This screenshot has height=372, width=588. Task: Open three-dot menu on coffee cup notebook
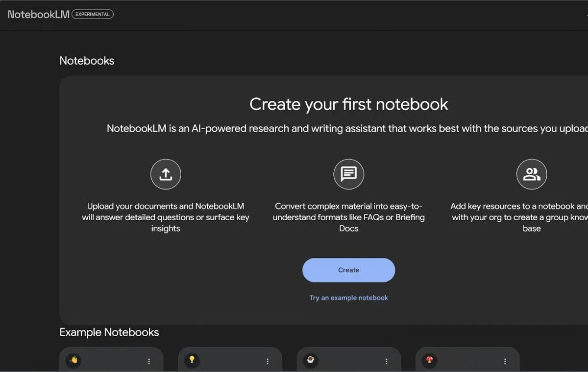tap(386, 361)
